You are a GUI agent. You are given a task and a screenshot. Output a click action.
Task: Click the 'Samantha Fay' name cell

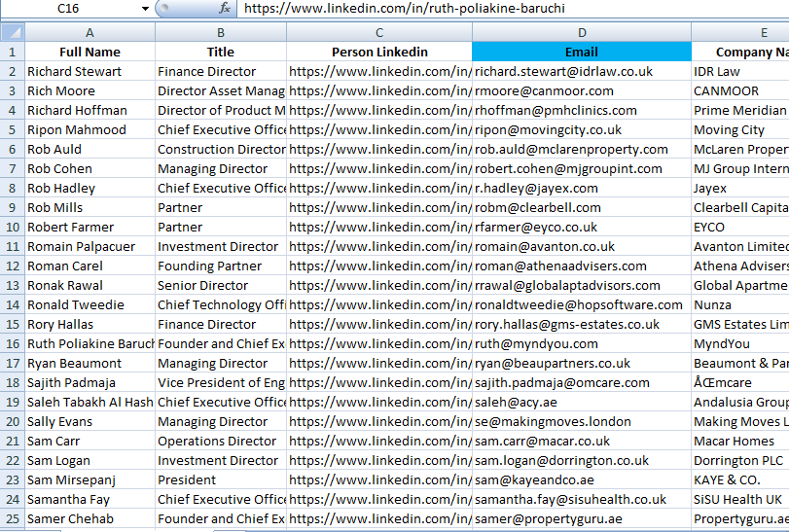click(x=90, y=500)
